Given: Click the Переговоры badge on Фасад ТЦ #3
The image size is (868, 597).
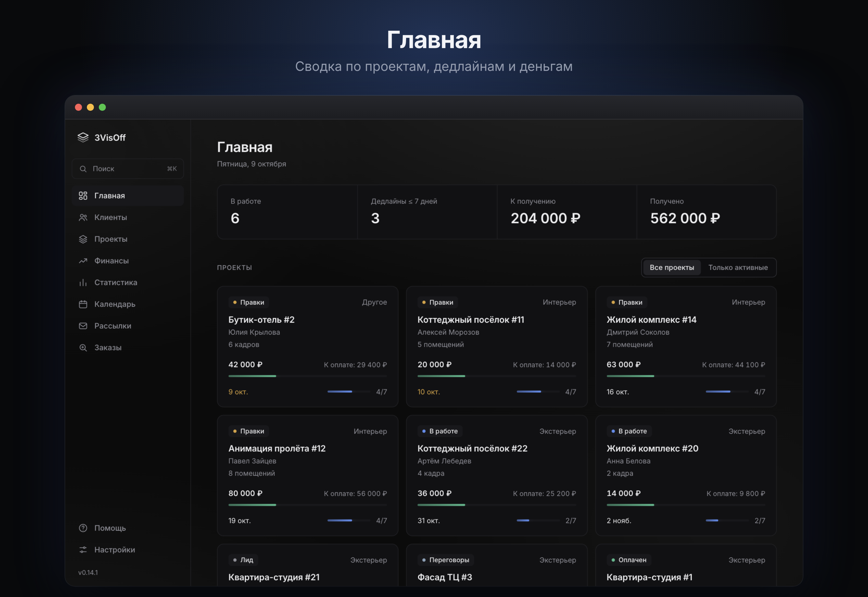Looking at the screenshot, I should [446, 560].
